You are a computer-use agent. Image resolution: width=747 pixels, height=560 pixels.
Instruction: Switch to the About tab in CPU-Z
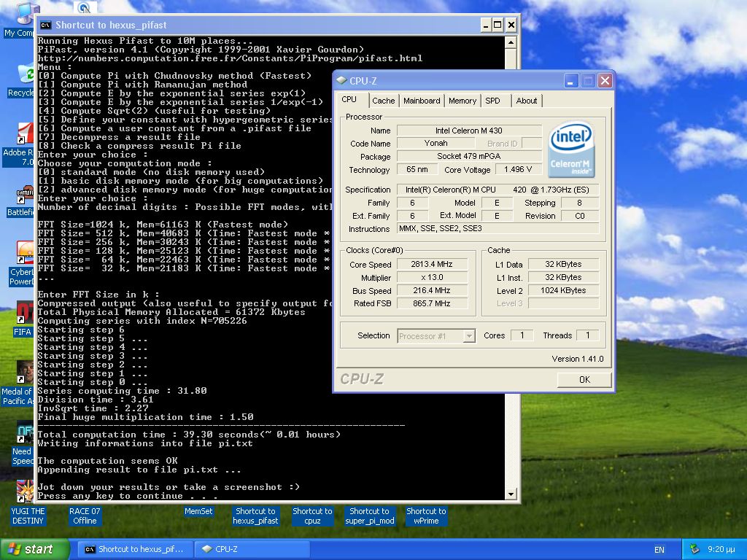[526, 101]
